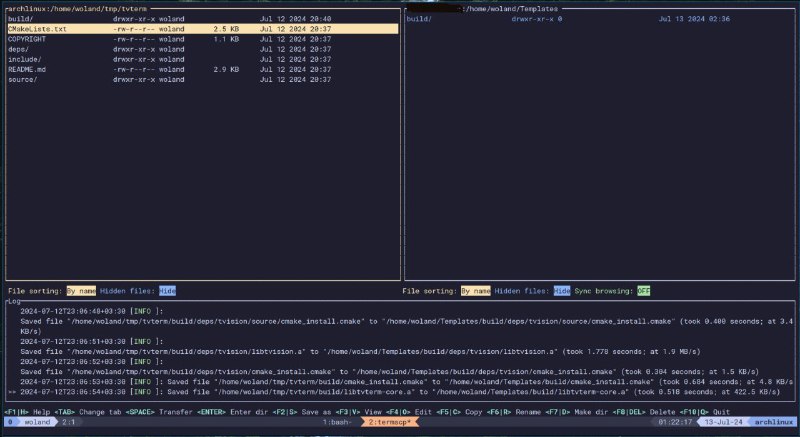Screen dimensions: 800x437
Task: Switch to tmux window 1:bash
Action: (x=337, y=422)
